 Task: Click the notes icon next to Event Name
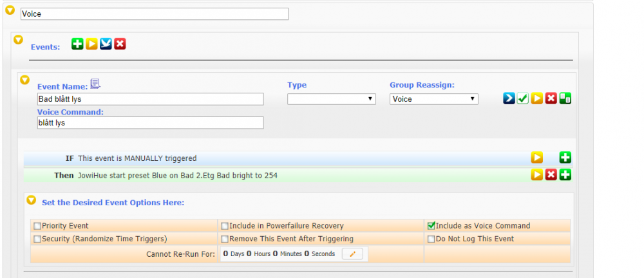pyautogui.click(x=95, y=84)
